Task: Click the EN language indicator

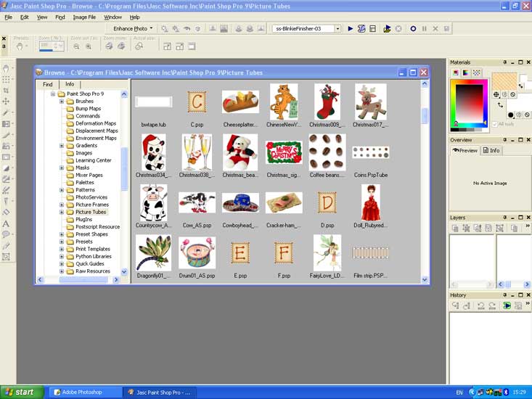Action: point(459,392)
